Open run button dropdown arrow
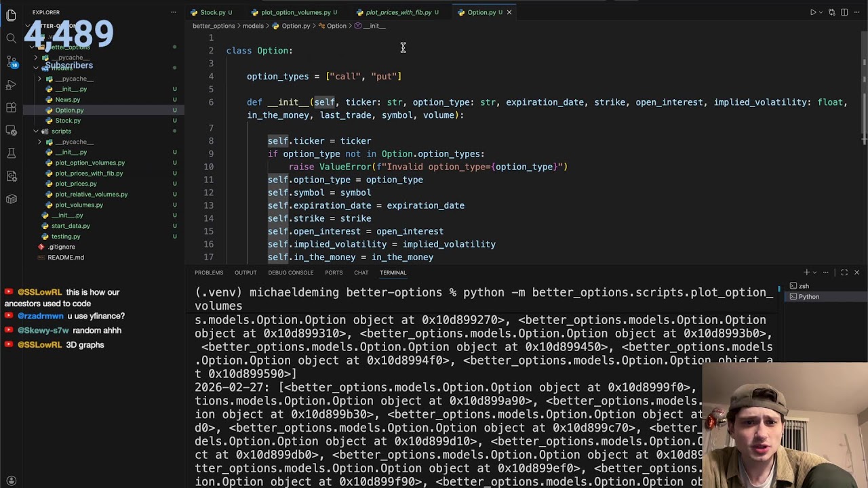Viewport: 868px width, 488px height. (821, 12)
